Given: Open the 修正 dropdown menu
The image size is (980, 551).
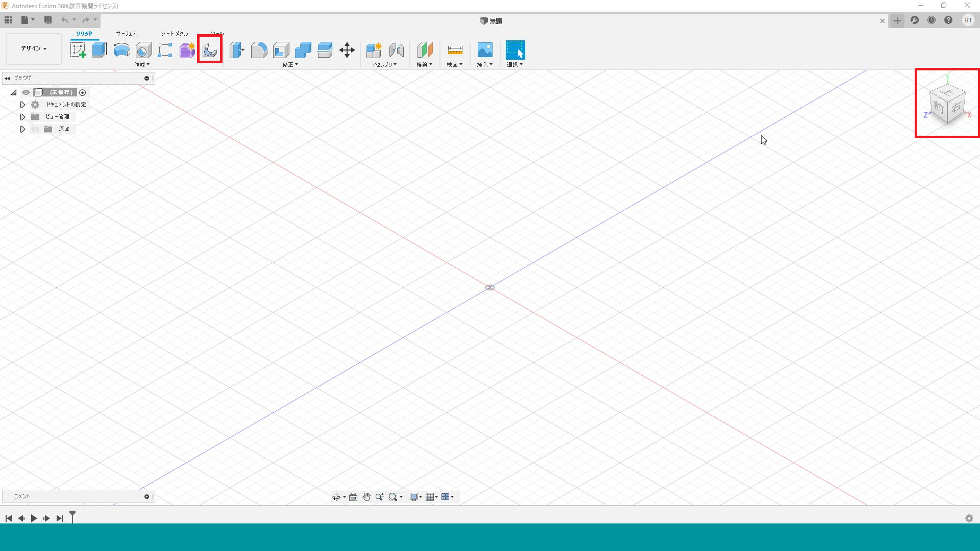Looking at the screenshot, I should coord(290,65).
